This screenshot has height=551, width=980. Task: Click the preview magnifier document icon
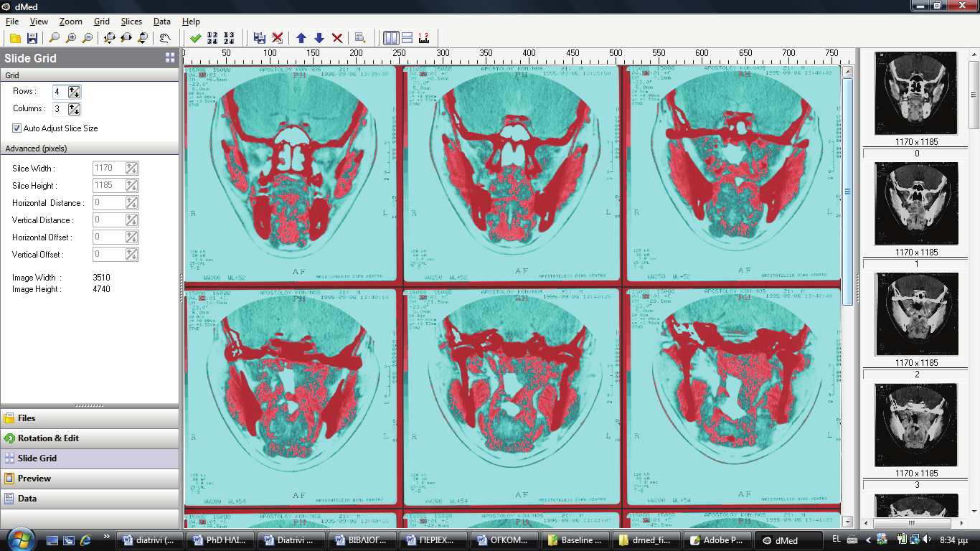pos(360,38)
